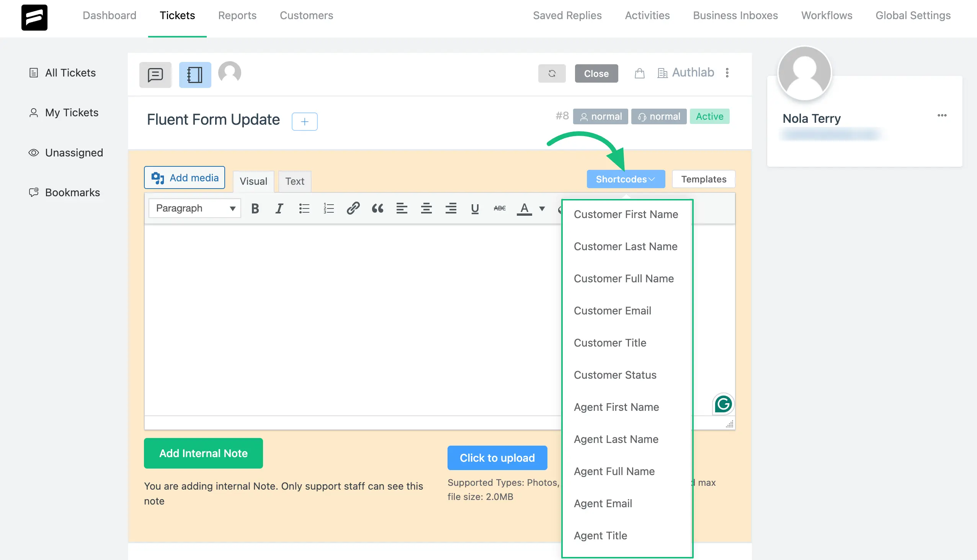Image resolution: width=977 pixels, height=560 pixels.
Task: Align text left
Action: tap(402, 208)
